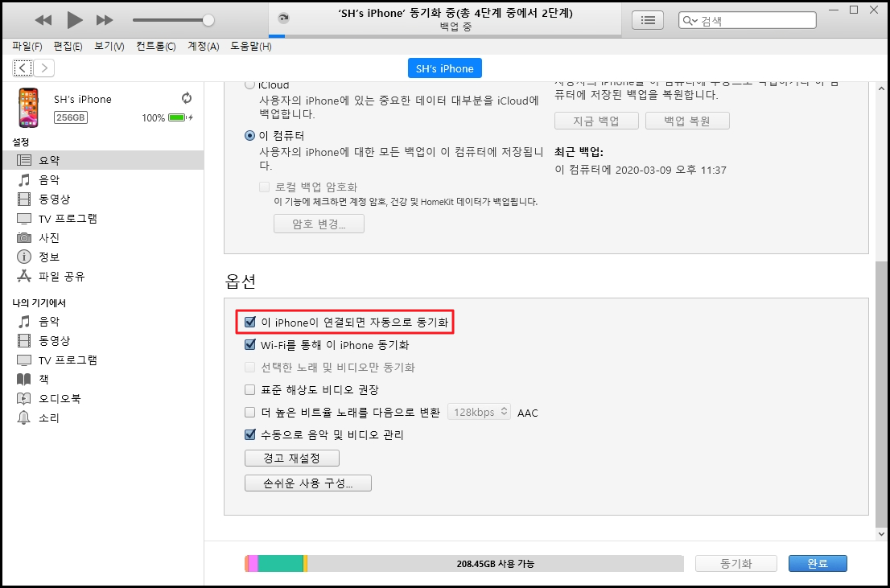Click the 손쉬운 사용 구성... button
890x588 pixels.
[x=308, y=483]
